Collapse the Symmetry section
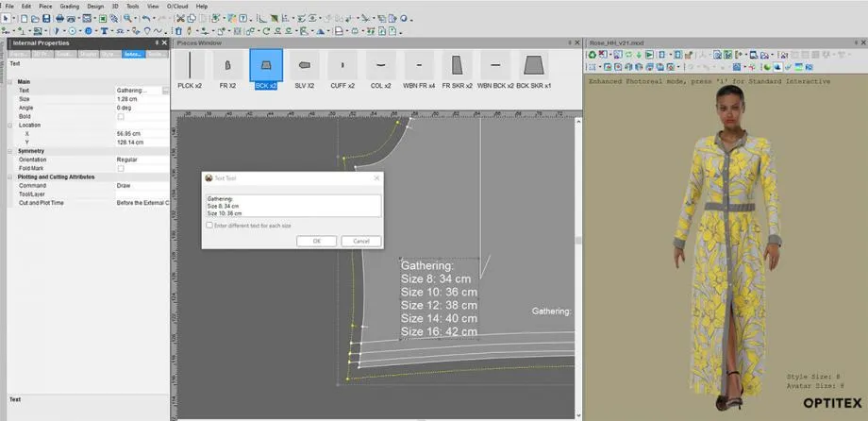The image size is (868, 421). (x=10, y=151)
